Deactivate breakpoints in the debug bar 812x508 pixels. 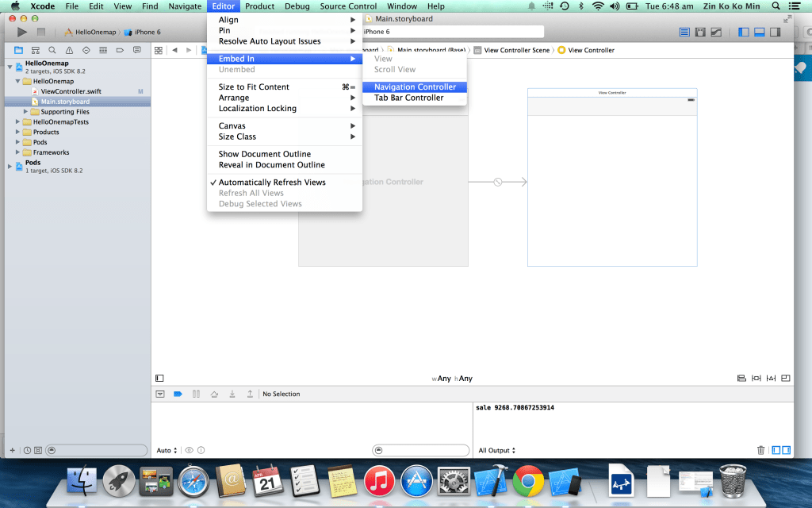[x=176, y=394]
